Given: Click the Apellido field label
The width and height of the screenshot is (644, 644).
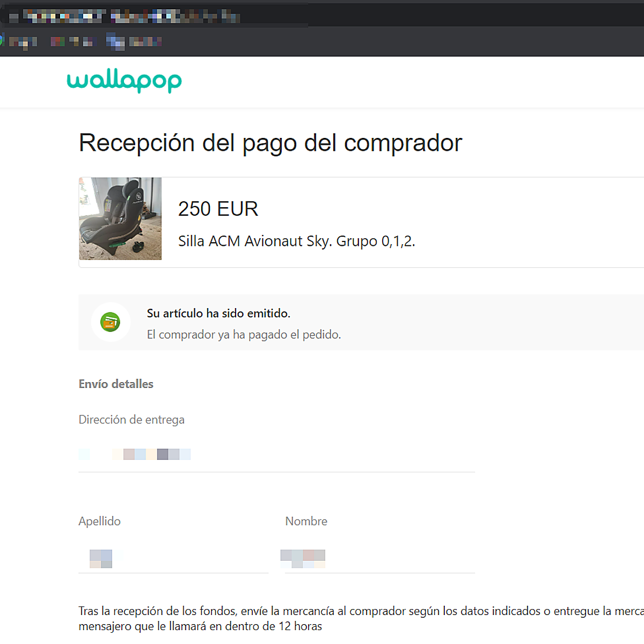Looking at the screenshot, I should (x=99, y=521).
